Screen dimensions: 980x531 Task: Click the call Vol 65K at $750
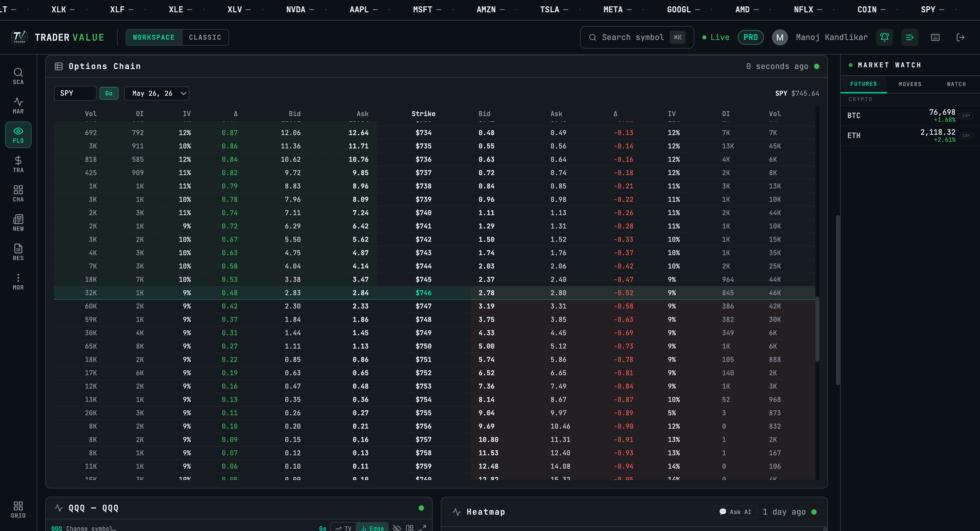coord(91,346)
